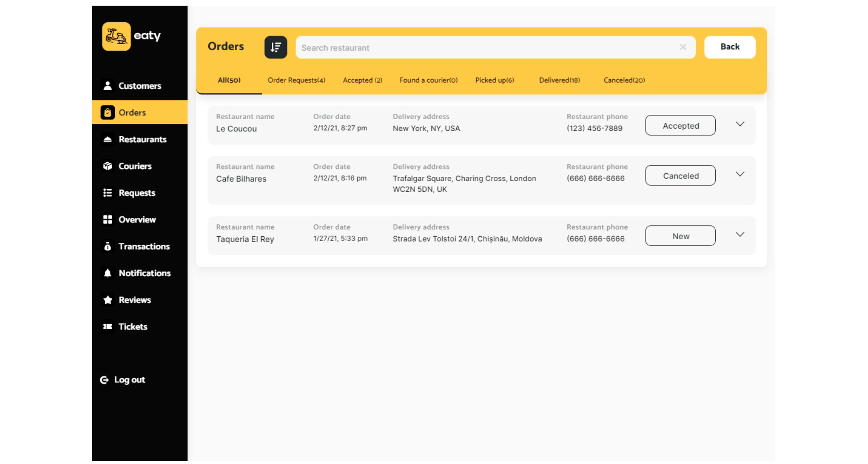Open Notifications via its bell icon
This screenshot has width=868, height=464.
108,273
